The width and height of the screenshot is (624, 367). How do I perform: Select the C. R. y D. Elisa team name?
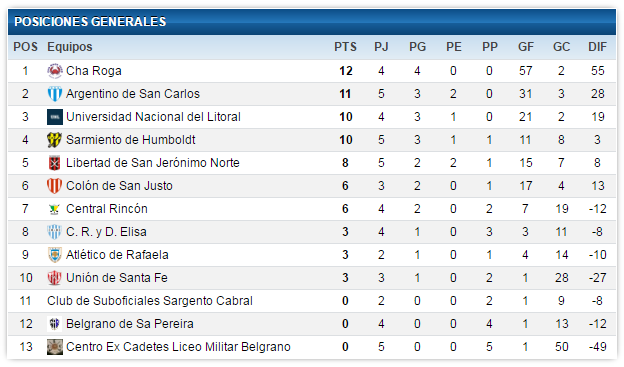[x=106, y=232]
